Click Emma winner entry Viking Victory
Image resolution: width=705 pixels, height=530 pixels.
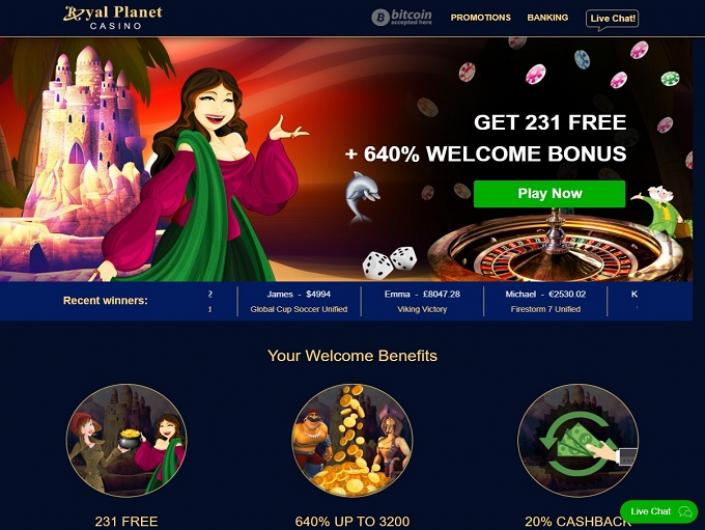point(422,301)
